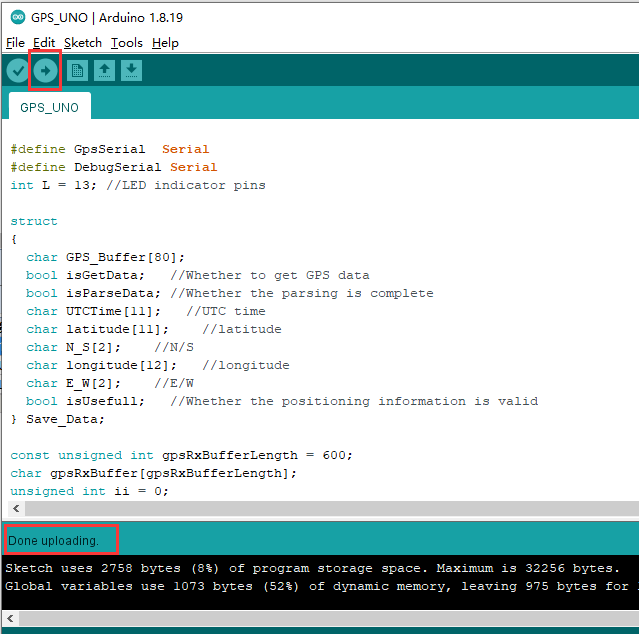Click the Verify checkmark toolbar button
The width and height of the screenshot is (639, 634).
18,71
